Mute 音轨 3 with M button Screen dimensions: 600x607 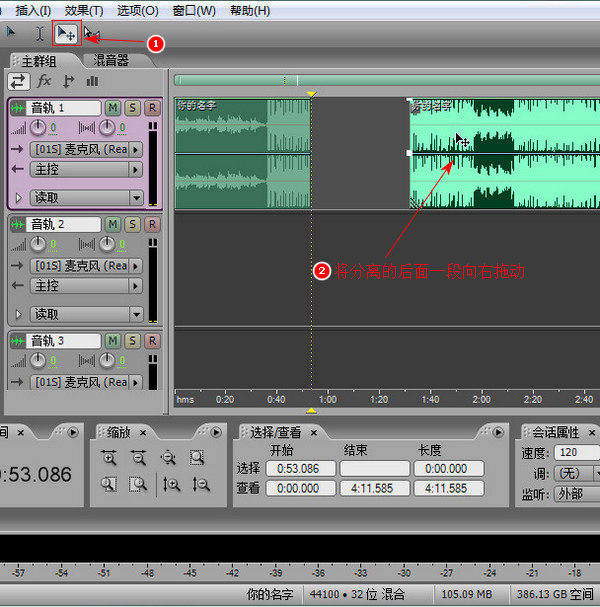[x=113, y=341]
